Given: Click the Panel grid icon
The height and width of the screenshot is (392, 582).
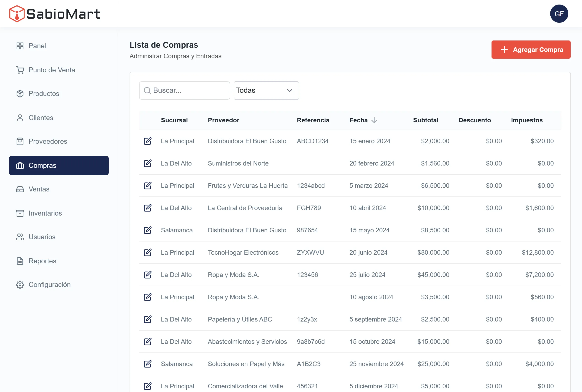Looking at the screenshot, I should pos(20,46).
